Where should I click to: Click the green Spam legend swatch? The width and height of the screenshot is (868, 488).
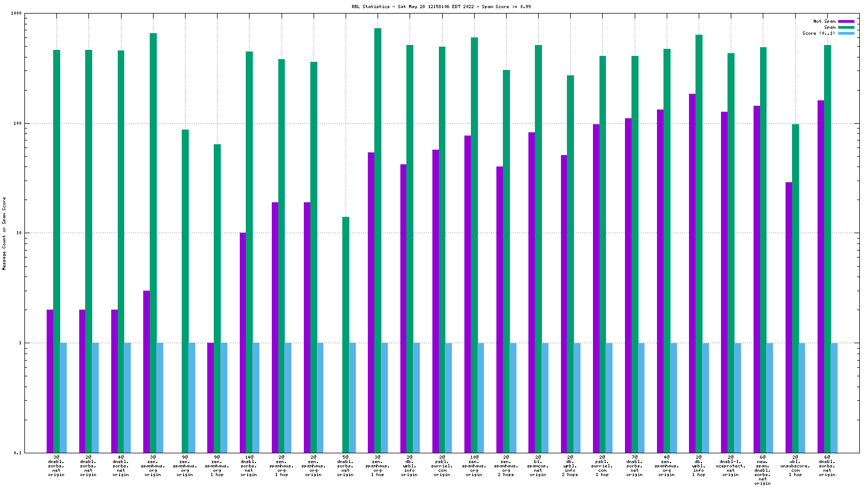coord(846,28)
